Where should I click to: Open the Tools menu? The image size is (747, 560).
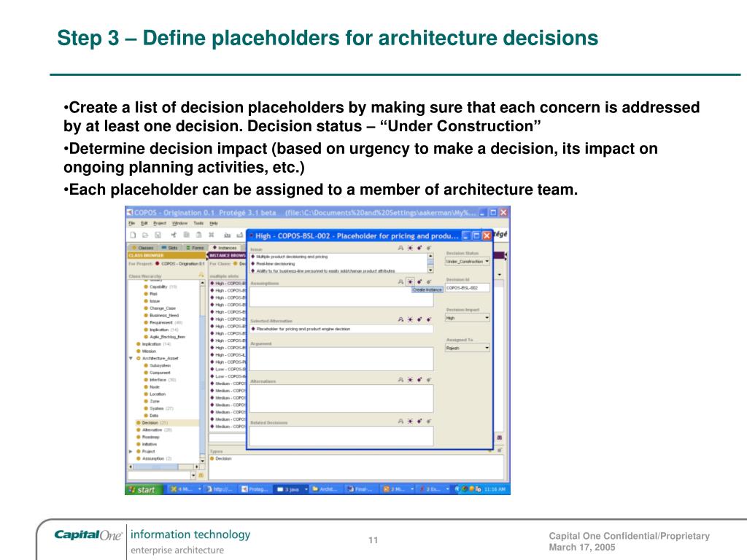[198, 223]
